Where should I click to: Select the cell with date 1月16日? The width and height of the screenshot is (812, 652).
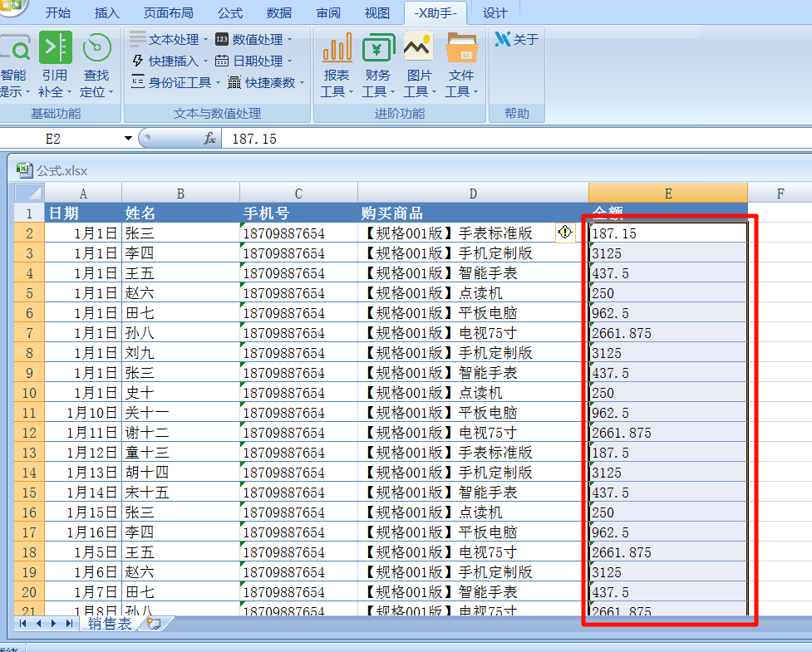83,532
